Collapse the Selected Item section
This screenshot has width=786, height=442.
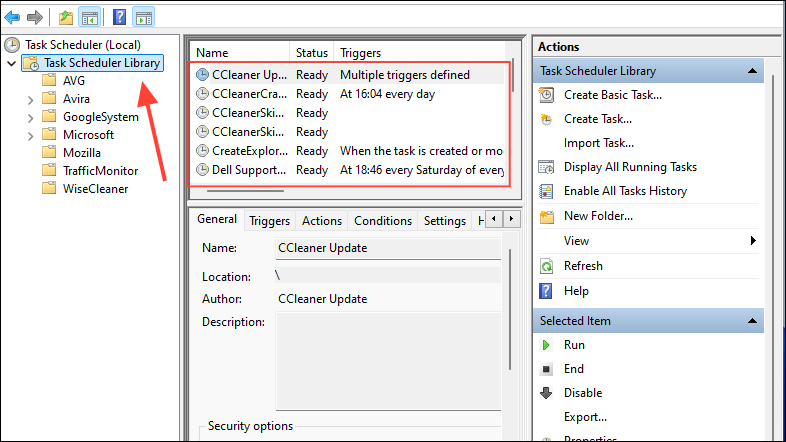752,321
